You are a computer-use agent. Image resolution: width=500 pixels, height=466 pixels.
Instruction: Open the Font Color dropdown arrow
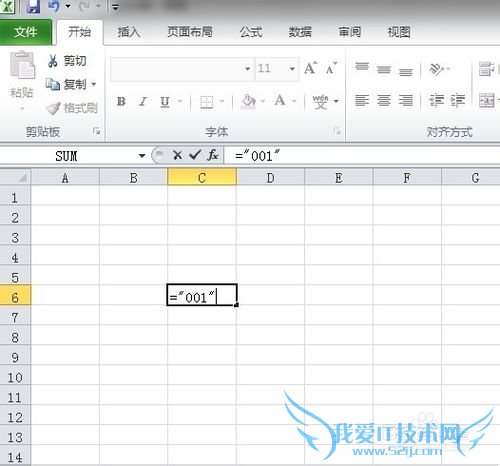[x=294, y=101]
